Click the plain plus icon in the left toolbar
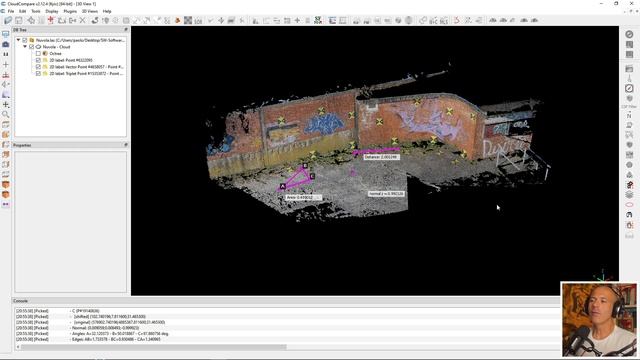Image resolution: width=640 pixels, height=360 pixels. (5, 64)
